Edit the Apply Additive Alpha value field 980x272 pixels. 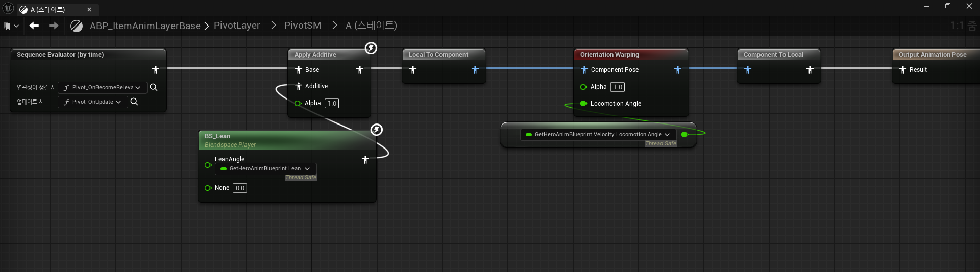pos(332,103)
